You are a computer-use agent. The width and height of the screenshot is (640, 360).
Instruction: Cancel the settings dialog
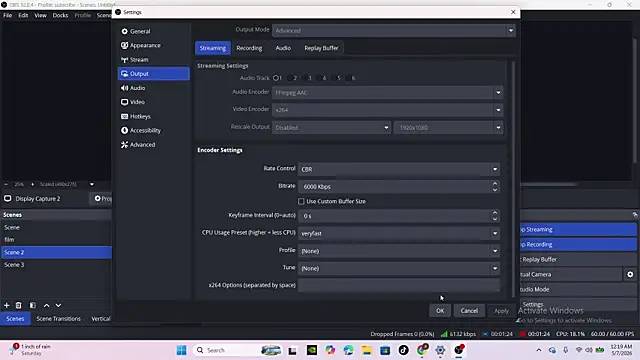point(469,311)
